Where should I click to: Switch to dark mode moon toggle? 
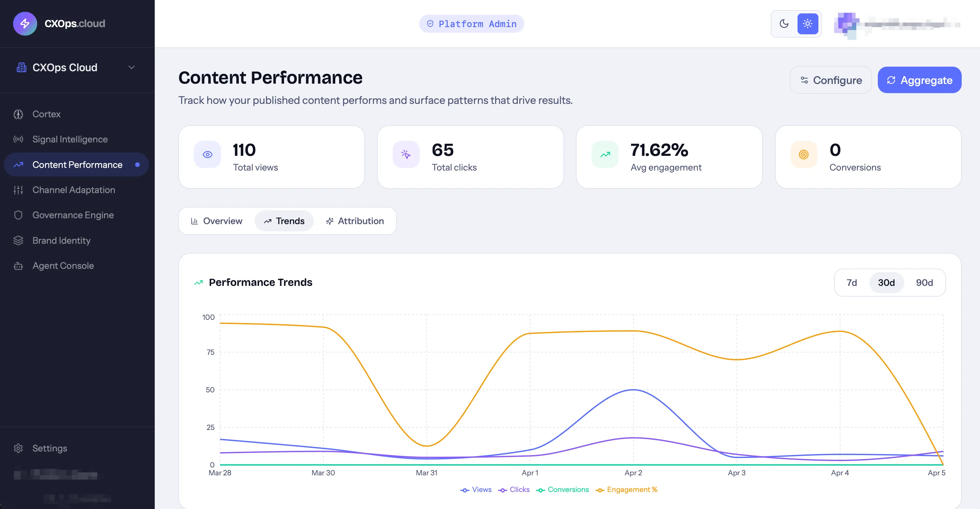pyautogui.click(x=784, y=24)
